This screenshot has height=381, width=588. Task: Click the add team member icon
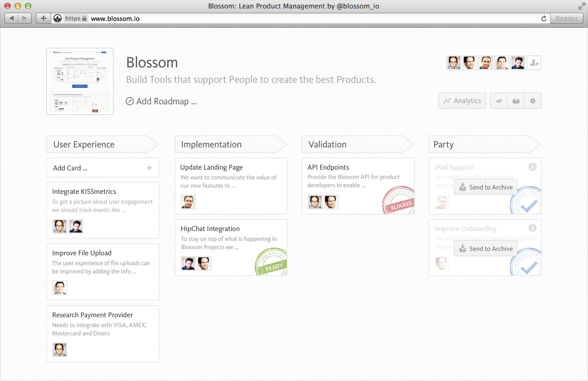(x=534, y=63)
